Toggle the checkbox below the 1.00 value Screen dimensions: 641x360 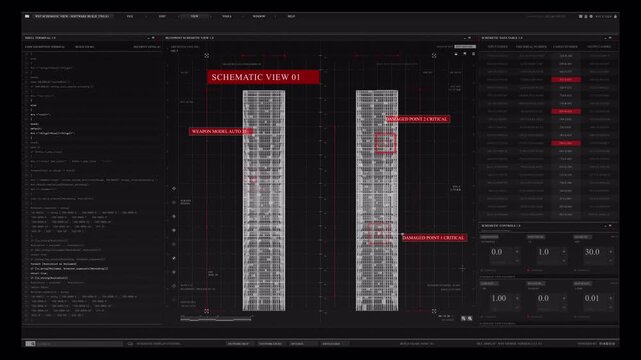[x=482, y=317]
